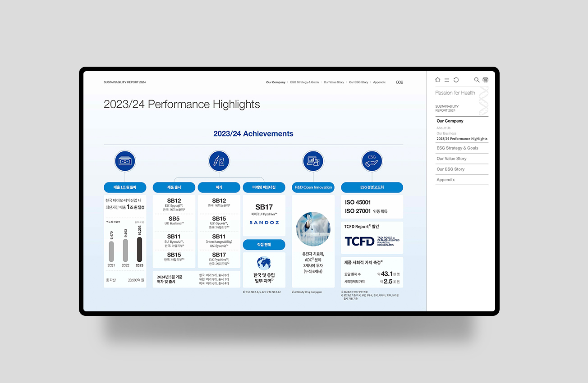Click 'SB17' in marketing partnership card
This screenshot has height=383, width=588.
tap(264, 207)
